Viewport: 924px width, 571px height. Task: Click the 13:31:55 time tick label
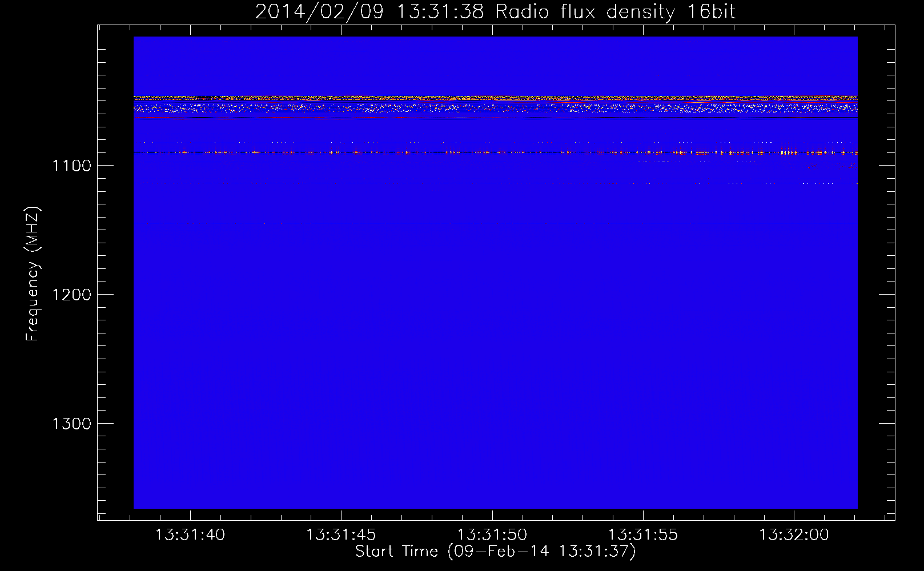pyautogui.click(x=643, y=535)
